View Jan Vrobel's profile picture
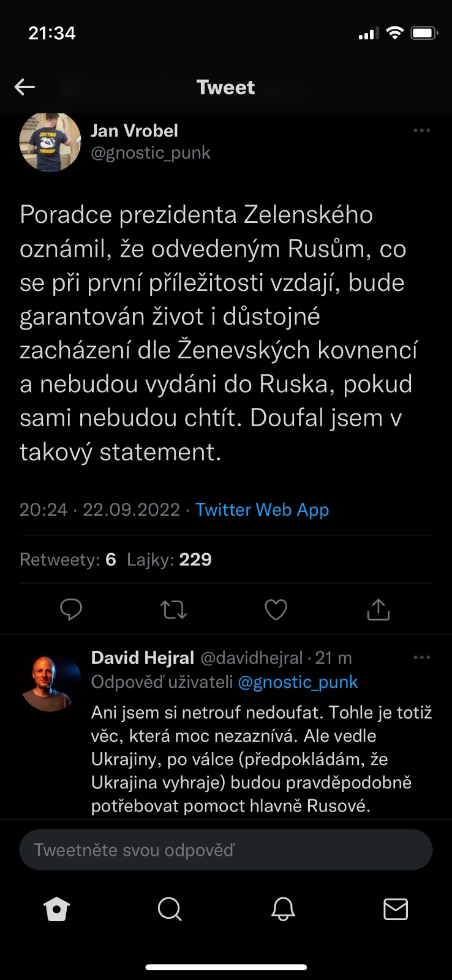The height and width of the screenshot is (980, 452). pyautogui.click(x=50, y=141)
